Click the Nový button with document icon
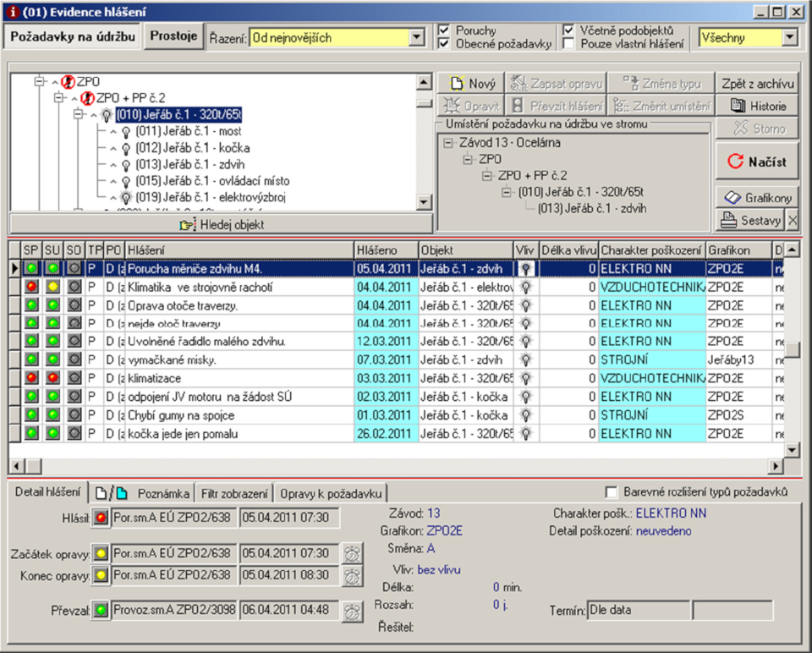The height and width of the screenshot is (653, 812). [x=471, y=84]
